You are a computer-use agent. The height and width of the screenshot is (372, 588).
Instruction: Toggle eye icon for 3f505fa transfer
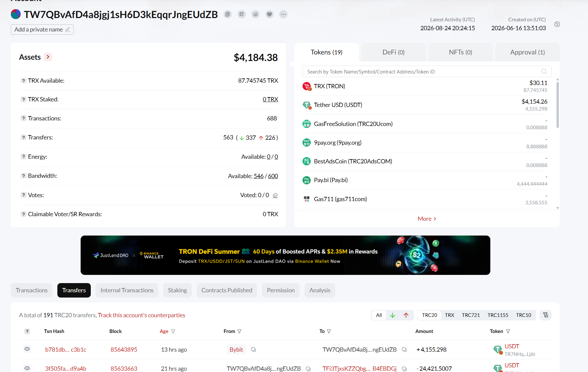pyautogui.click(x=27, y=368)
